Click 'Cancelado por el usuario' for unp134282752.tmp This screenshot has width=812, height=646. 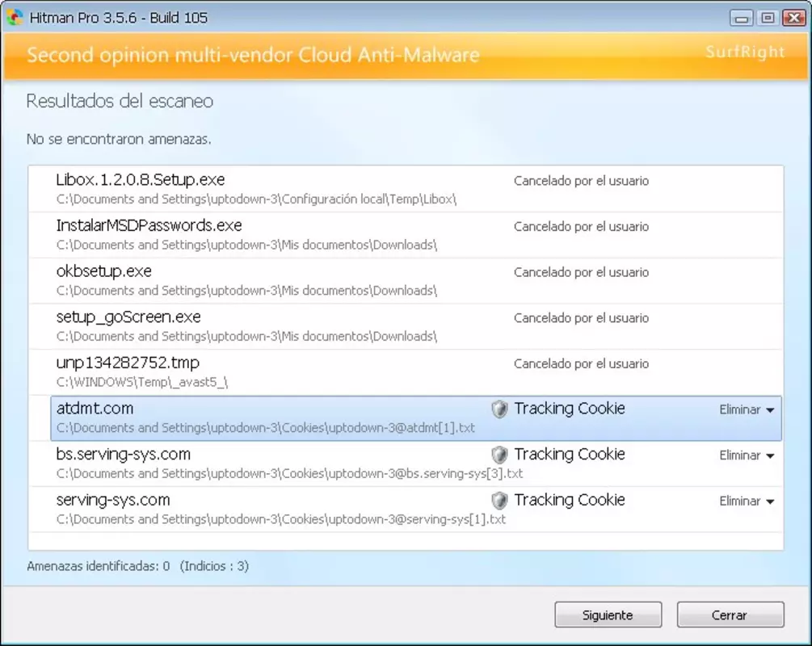(581, 364)
